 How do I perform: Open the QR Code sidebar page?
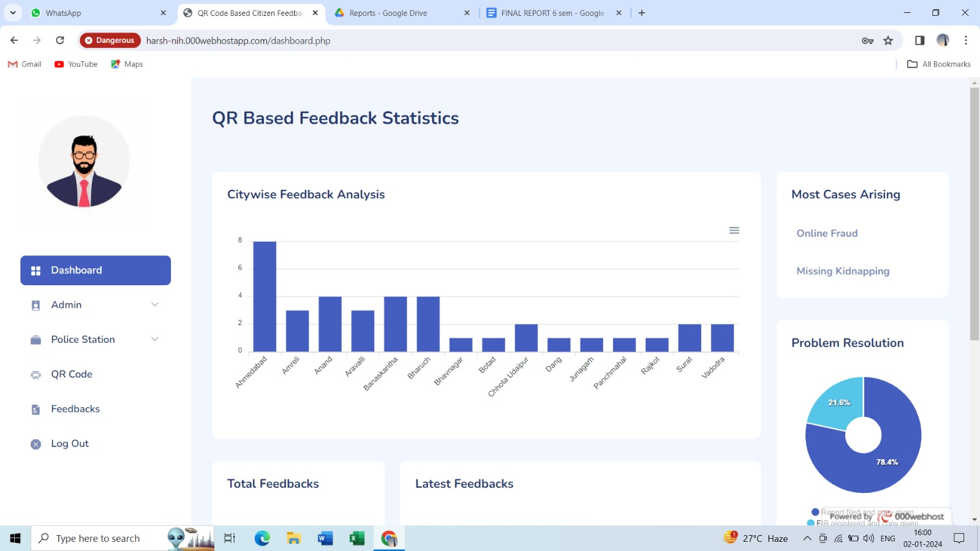pyautogui.click(x=72, y=374)
